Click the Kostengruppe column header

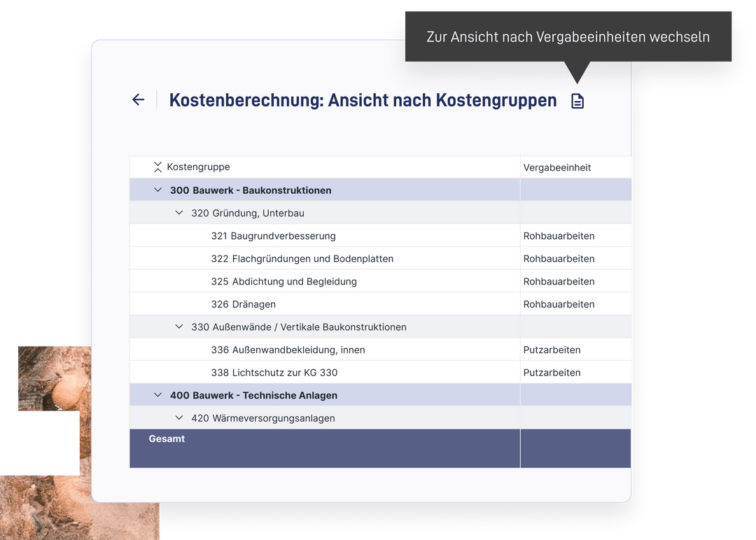point(198,167)
